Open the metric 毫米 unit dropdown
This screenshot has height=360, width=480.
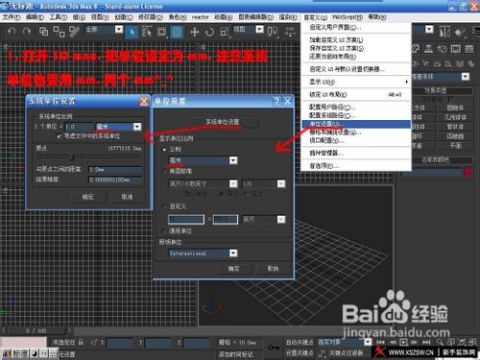tap(233, 161)
